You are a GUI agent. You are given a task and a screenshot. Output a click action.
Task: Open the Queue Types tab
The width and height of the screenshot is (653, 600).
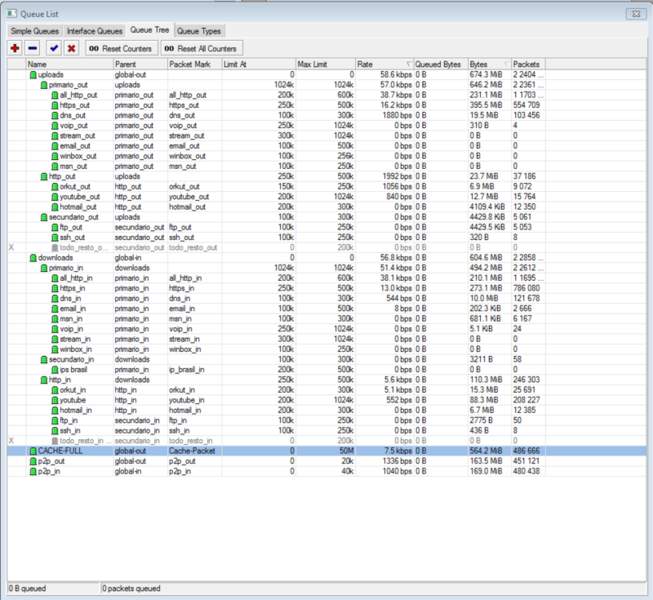pyautogui.click(x=199, y=31)
